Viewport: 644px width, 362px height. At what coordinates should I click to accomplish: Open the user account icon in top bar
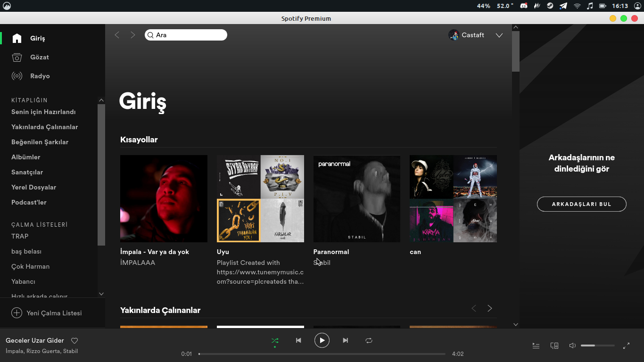pyautogui.click(x=638, y=6)
